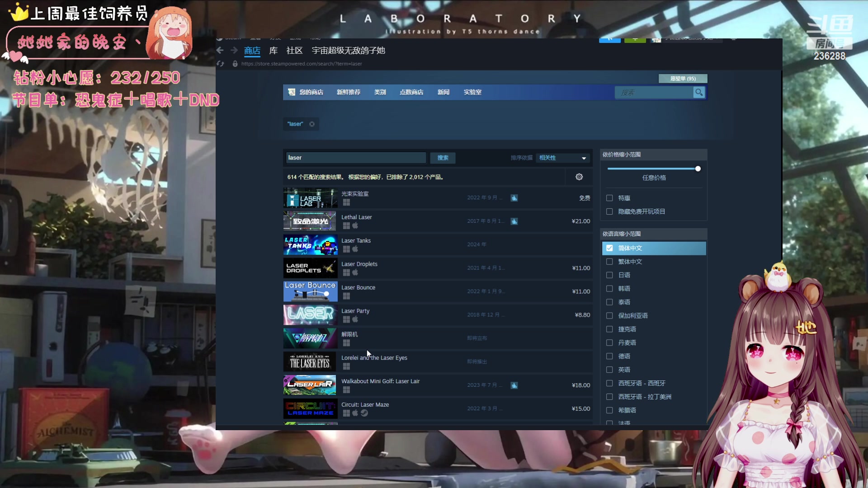This screenshot has width=868, height=488.
Task: Open the Laser Tanks search result
Action: click(438, 244)
